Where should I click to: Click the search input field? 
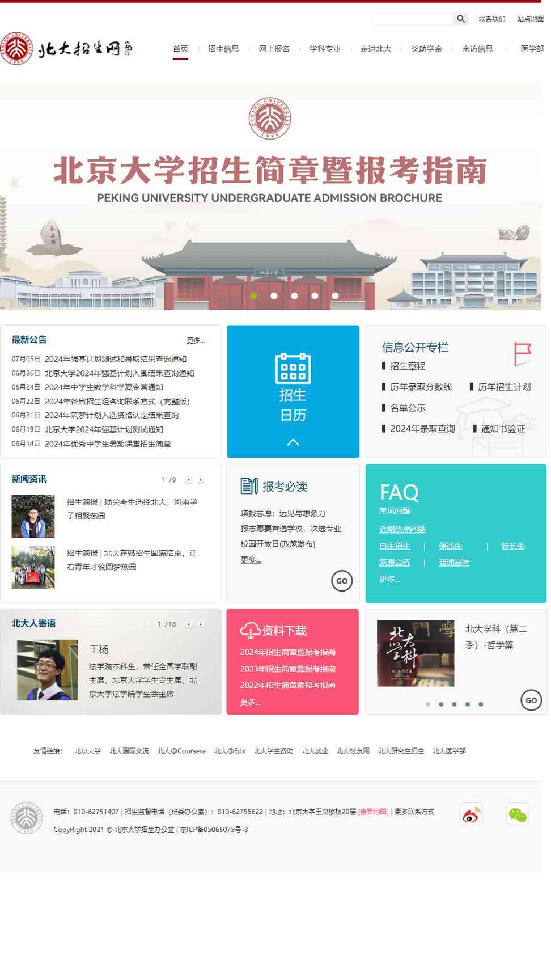point(413,19)
